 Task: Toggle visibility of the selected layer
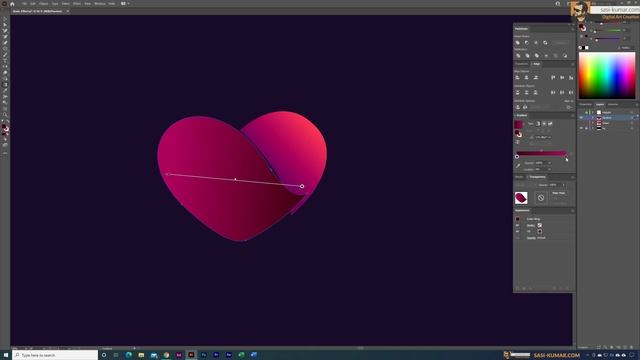[581, 118]
